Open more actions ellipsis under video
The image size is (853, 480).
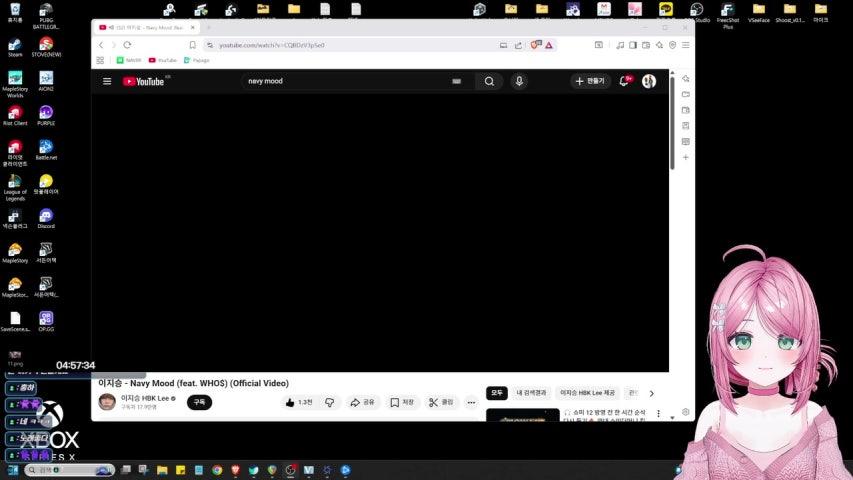pyautogui.click(x=471, y=402)
